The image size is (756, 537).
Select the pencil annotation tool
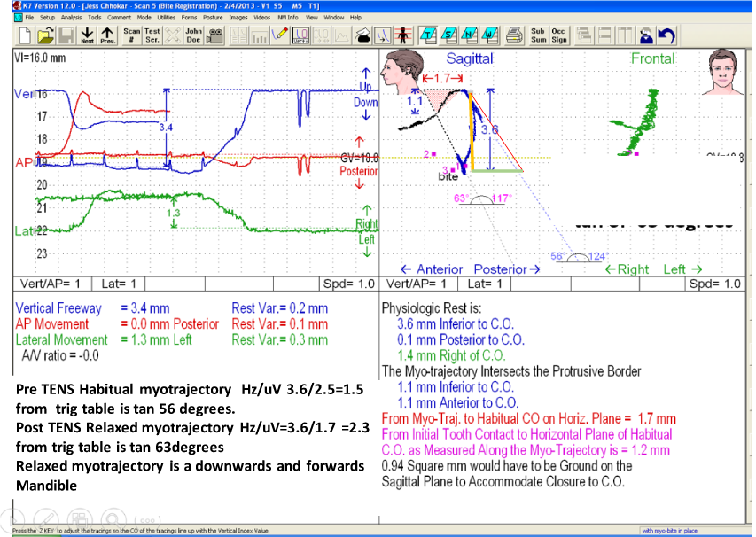coord(281,36)
